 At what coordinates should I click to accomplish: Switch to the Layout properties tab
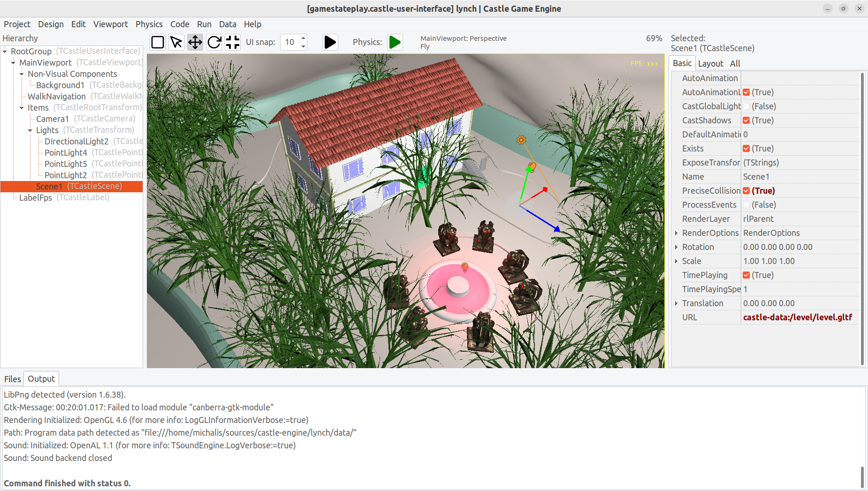[x=710, y=63]
